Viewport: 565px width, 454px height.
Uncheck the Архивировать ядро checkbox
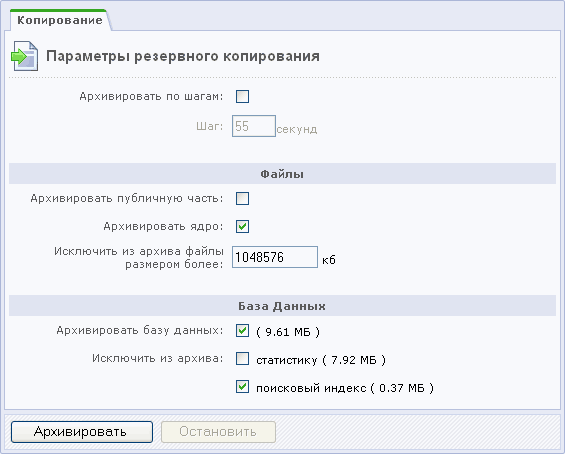pyautogui.click(x=242, y=227)
